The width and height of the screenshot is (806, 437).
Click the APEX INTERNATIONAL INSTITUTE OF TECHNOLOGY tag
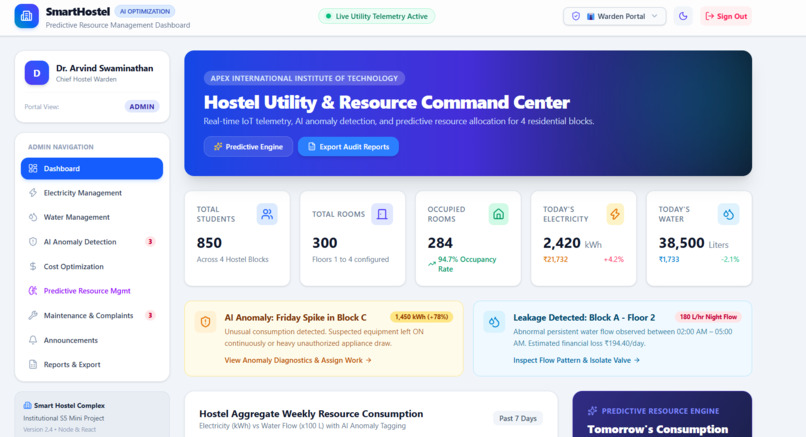[x=304, y=78]
